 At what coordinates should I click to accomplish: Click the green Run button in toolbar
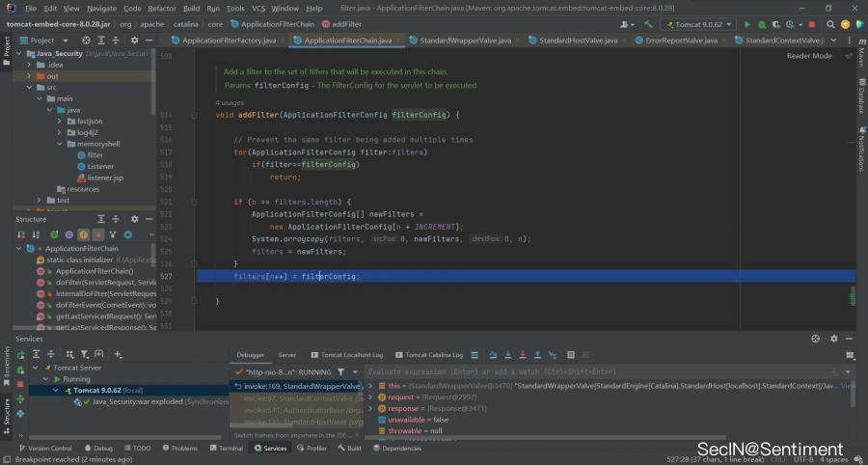coord(746,23)
